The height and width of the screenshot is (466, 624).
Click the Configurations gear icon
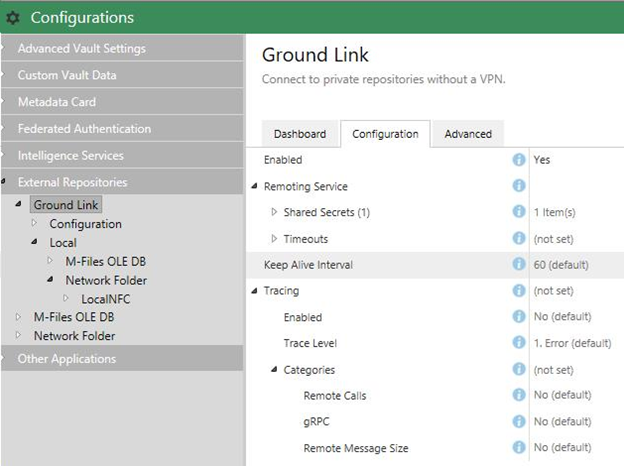(x=13, y=18)
